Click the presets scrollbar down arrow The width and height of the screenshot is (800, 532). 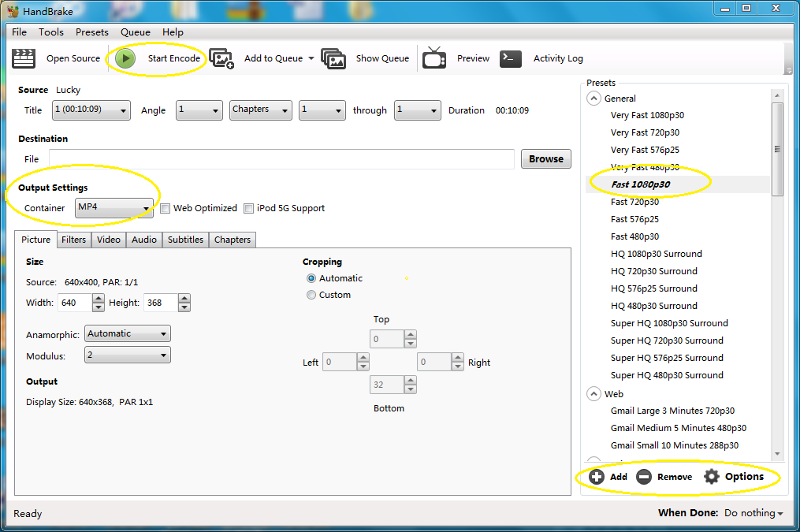(777, 453)
